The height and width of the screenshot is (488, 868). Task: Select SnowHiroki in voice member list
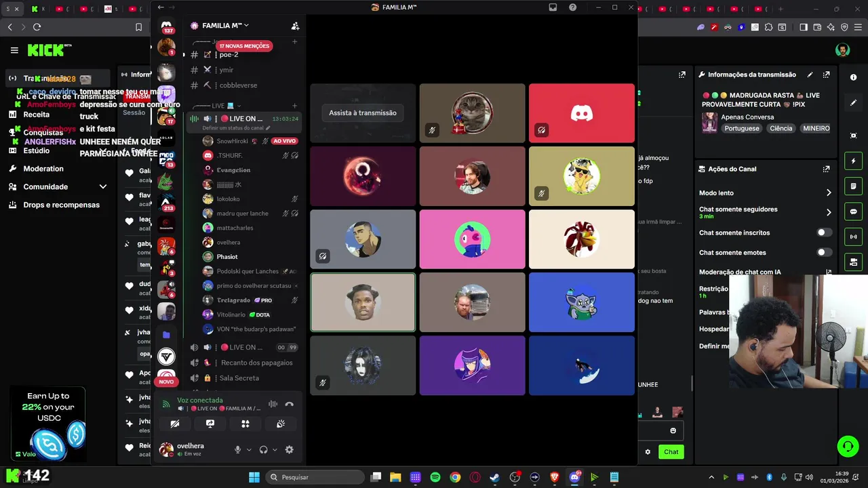(233, 141)
